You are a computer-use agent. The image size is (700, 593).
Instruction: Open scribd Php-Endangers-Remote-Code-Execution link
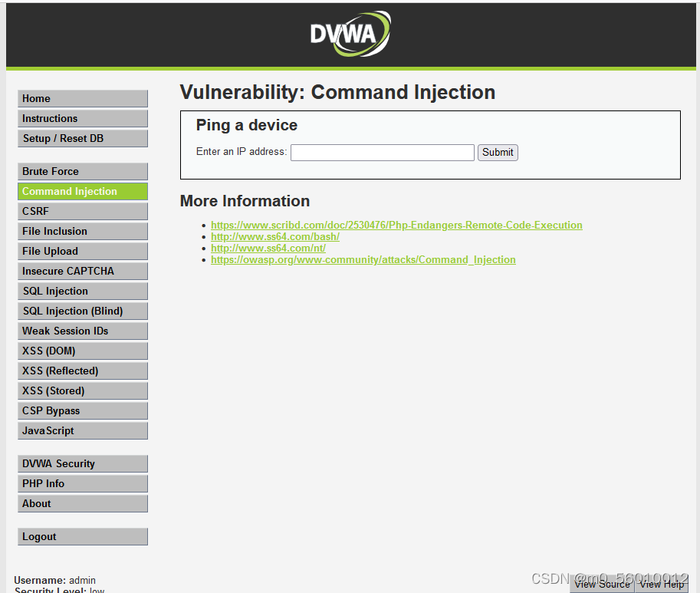tap(396, 225)
